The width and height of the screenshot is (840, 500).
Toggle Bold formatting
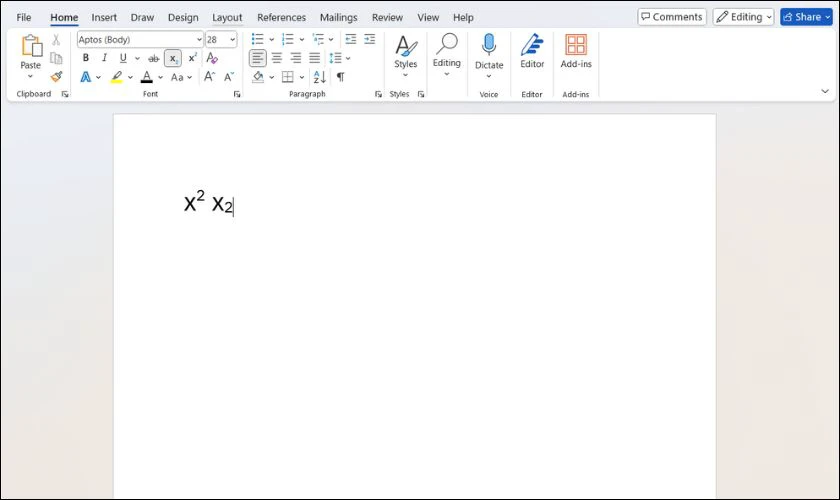point(86,58)
